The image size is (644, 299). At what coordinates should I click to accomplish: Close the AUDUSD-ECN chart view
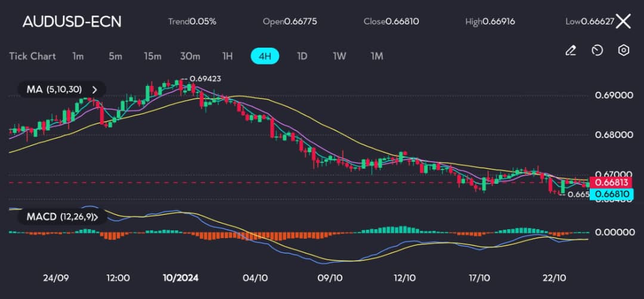(624, 21)
